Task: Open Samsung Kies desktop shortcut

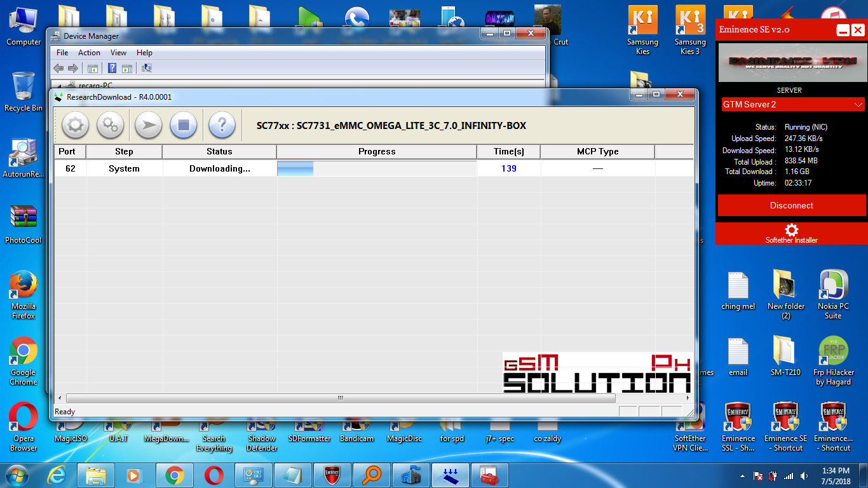Action: click(x=642, y=30)
